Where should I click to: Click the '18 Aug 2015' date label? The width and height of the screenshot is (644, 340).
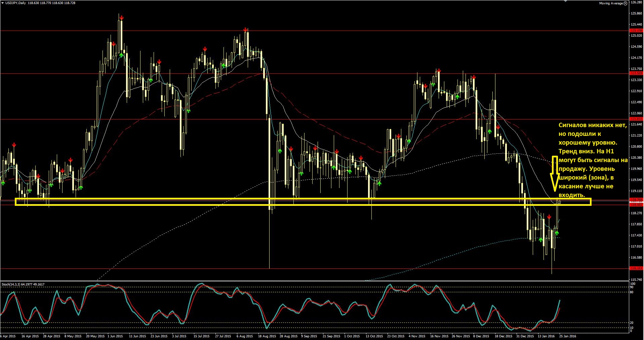click(x=267, y=336)
